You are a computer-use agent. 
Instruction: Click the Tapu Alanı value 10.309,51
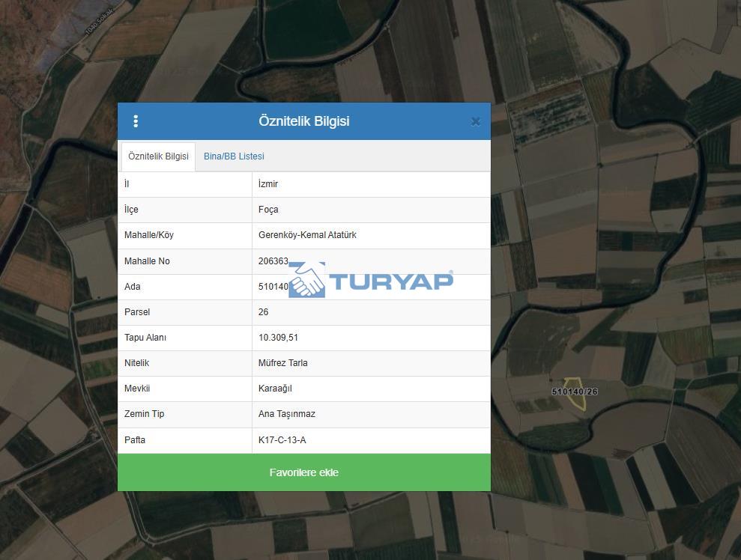tap(278, 338)
